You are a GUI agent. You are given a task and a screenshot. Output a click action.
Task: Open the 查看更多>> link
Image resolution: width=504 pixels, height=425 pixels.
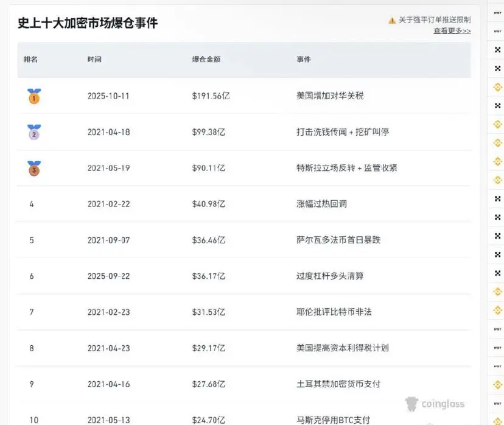[x=452, y=30]
